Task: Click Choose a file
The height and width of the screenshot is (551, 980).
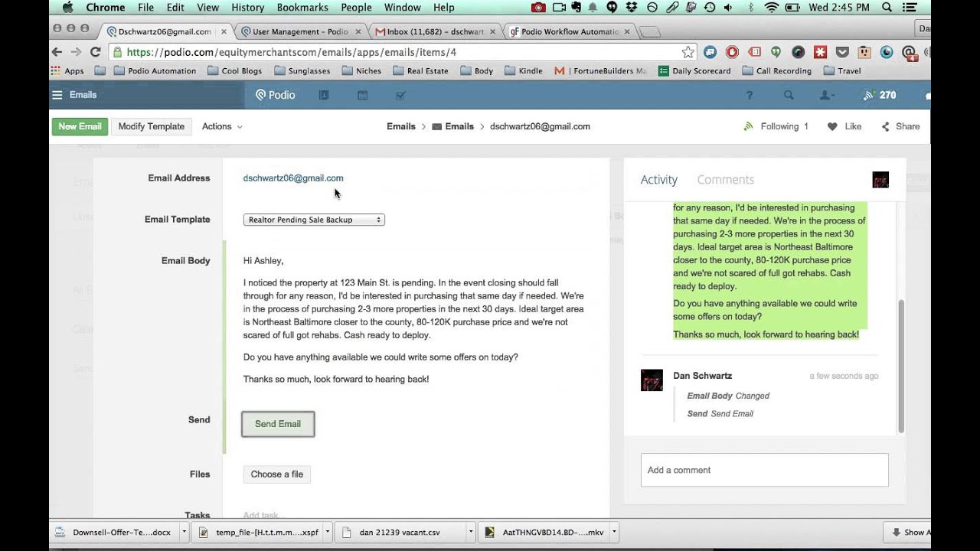Action: [277, 474]
